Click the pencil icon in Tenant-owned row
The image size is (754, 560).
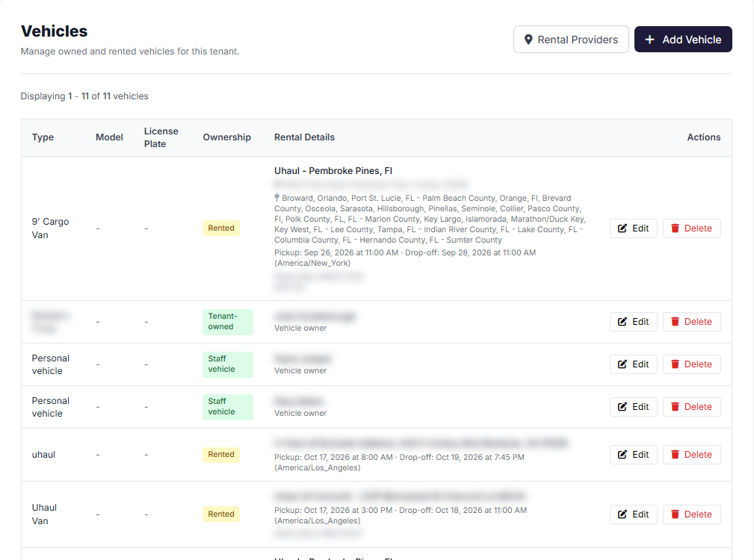coord(622,322)
